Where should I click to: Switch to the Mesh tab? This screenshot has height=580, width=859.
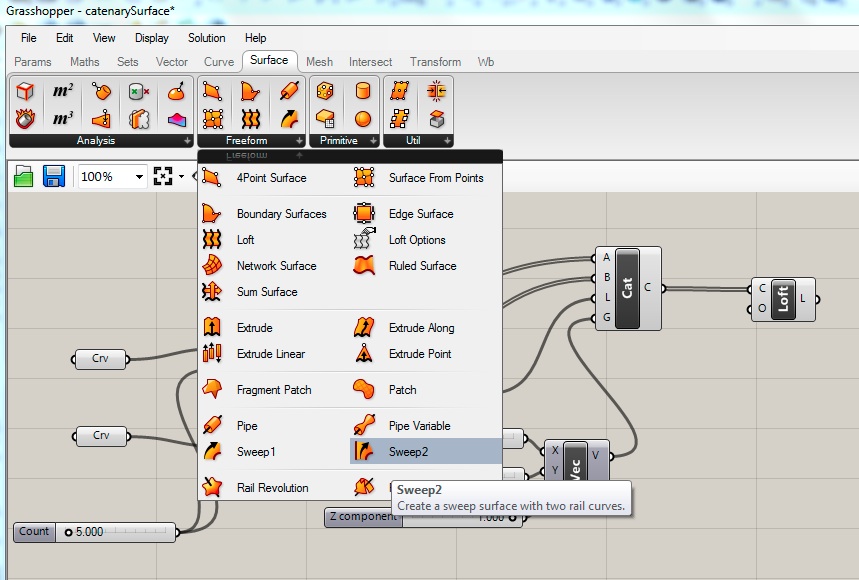pos(319,62)
